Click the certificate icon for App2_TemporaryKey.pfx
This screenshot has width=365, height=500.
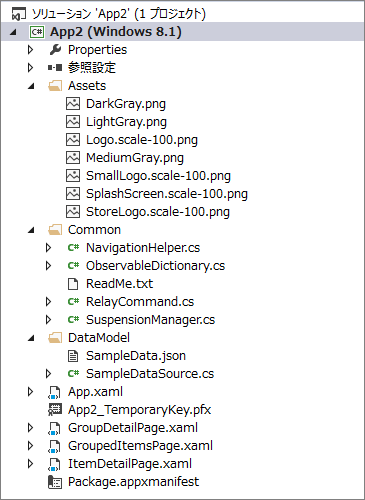pos(55,410)
